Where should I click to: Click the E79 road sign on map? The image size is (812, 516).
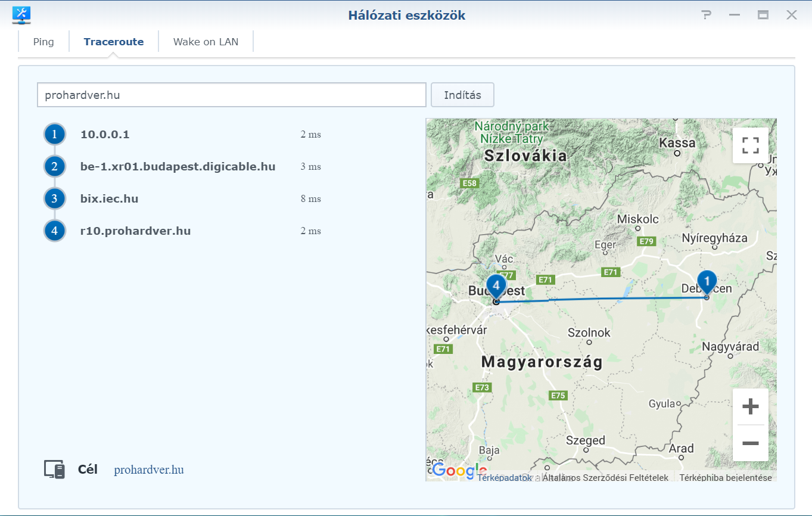(x=646, y=241)
